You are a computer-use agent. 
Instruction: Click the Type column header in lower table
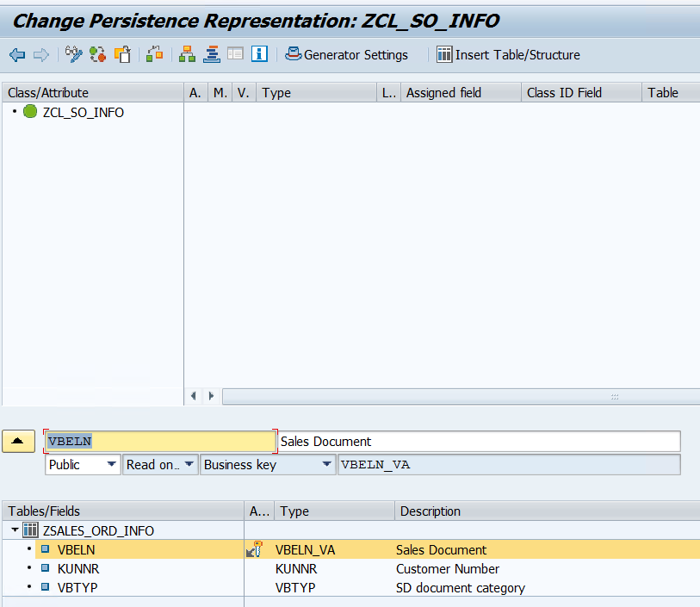pos(334,511)
